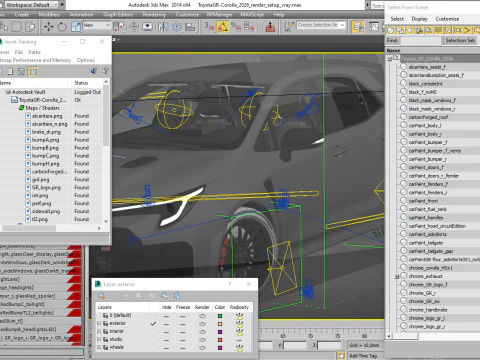
Task: Refresh the Asset Tracking list
Action: click(21, 71)
